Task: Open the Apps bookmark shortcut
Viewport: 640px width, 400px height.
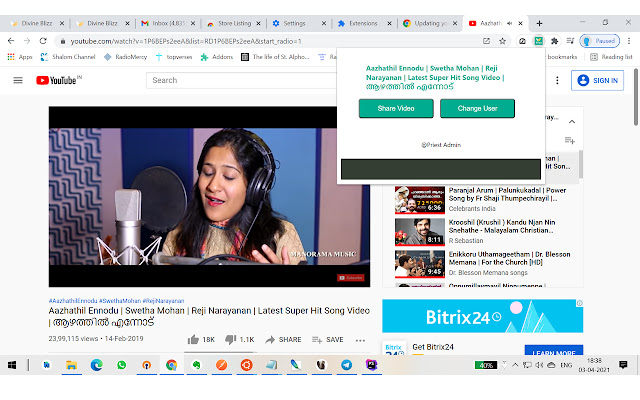Action: [x=20, y=57]
